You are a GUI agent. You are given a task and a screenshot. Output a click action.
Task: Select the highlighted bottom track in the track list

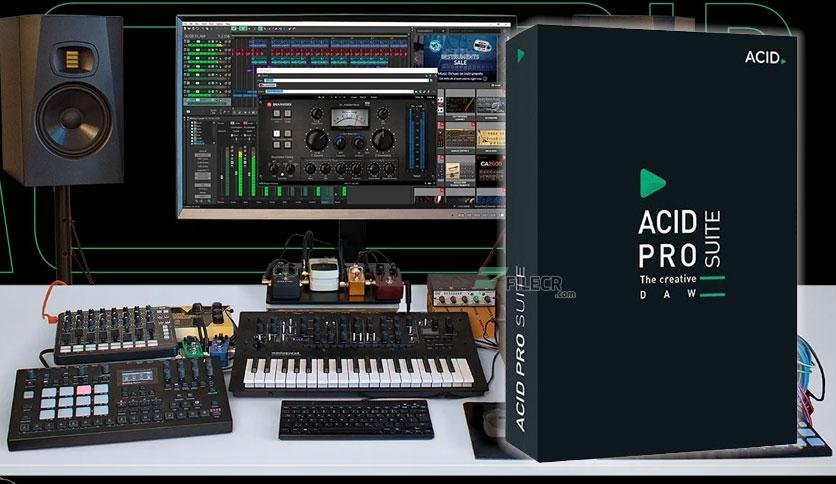[x=207, y=101]
